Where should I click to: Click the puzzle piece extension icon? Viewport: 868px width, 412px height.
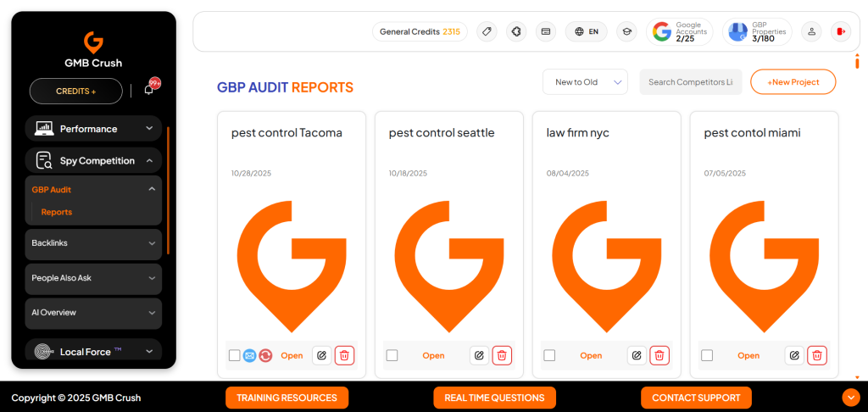pyautogui.click(x=516, y=31)
